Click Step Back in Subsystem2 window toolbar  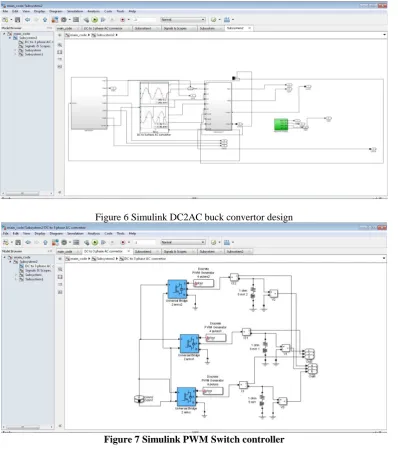pos(86,20)
